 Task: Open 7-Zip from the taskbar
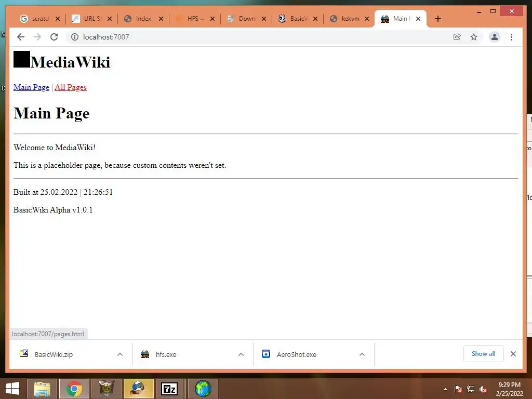click(169, 389)
